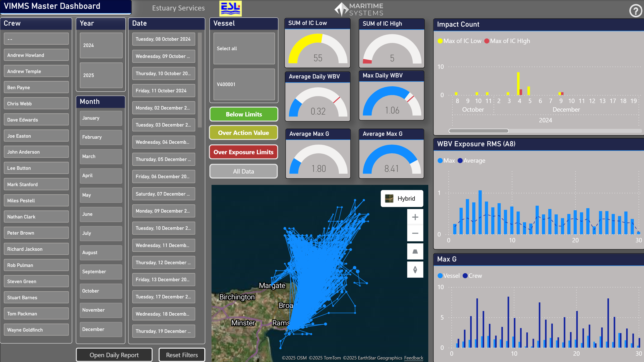This screenshot has width=644, height=362.
Task: Click the Max Daily WBV gauge
Action: (x=392, y=101)
